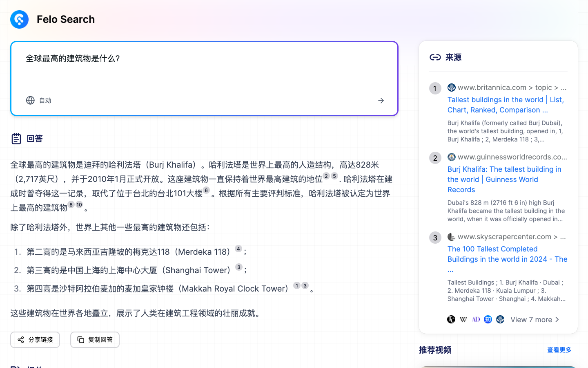Viewport: 588px width, 368px height.
Task: Click the 推荐视频 section heading
Action: point(434,350)
